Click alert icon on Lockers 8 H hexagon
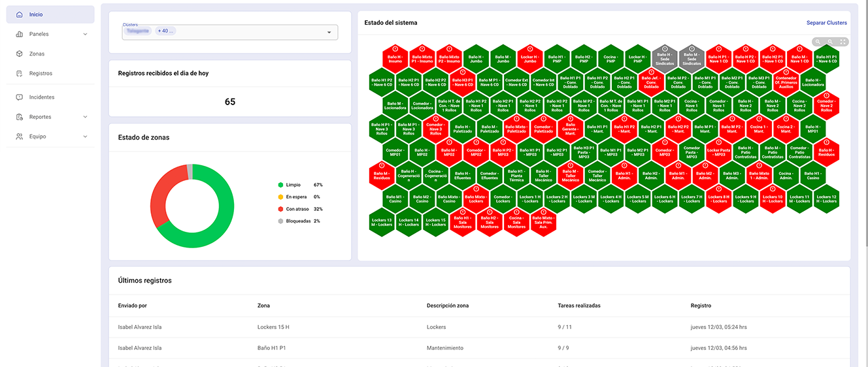 click(719, 189)
